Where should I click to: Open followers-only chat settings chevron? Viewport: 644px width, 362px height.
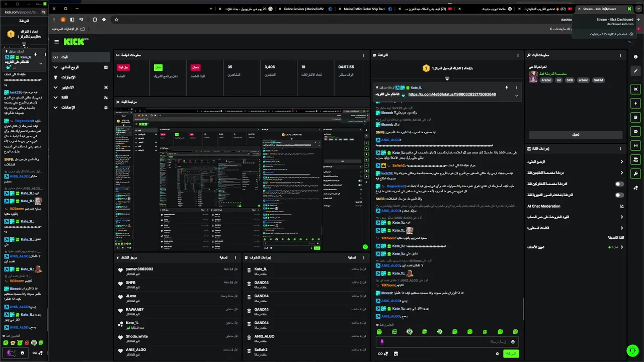pos(622,173)
